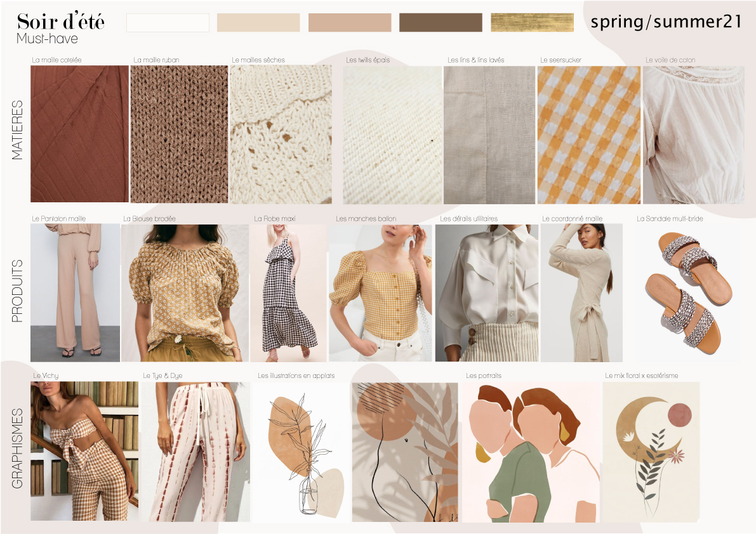Image resolution: width=756 pixels, height=534 pixels.
Task: Open the cotton voile blouse fabric image
Action: click(693, 135)
